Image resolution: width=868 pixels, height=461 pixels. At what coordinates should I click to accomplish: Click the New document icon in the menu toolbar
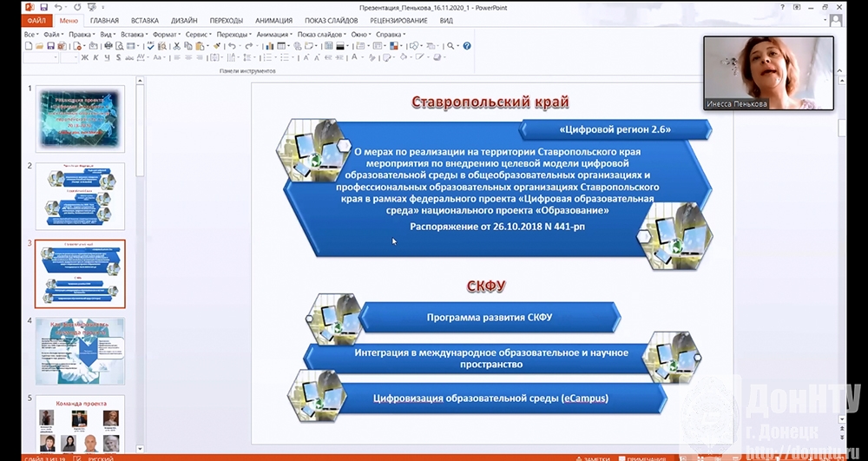coord(29,46)
